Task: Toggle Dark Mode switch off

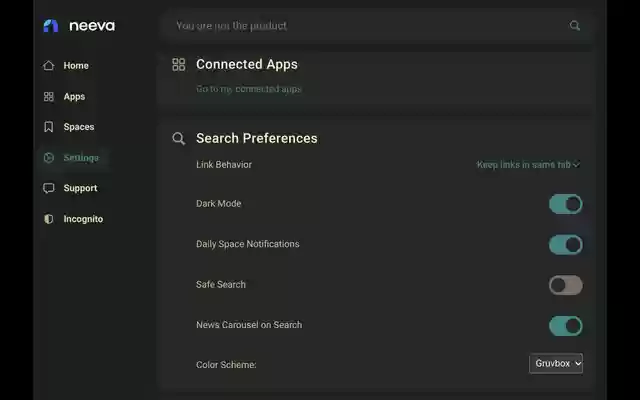Action: [x=566, y=204]
